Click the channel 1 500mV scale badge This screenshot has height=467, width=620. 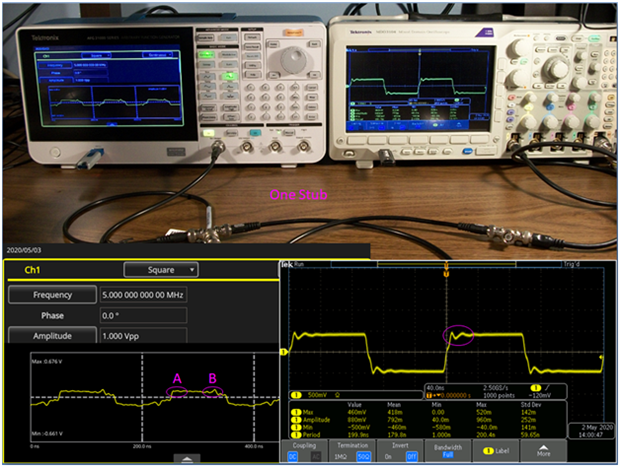[x=294, y=394]
